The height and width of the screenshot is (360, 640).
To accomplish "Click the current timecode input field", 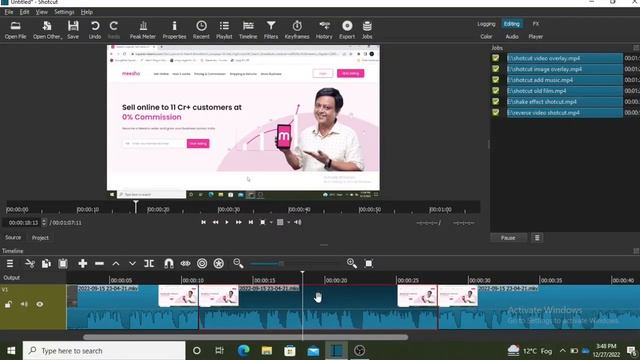I will coord(23,223).
